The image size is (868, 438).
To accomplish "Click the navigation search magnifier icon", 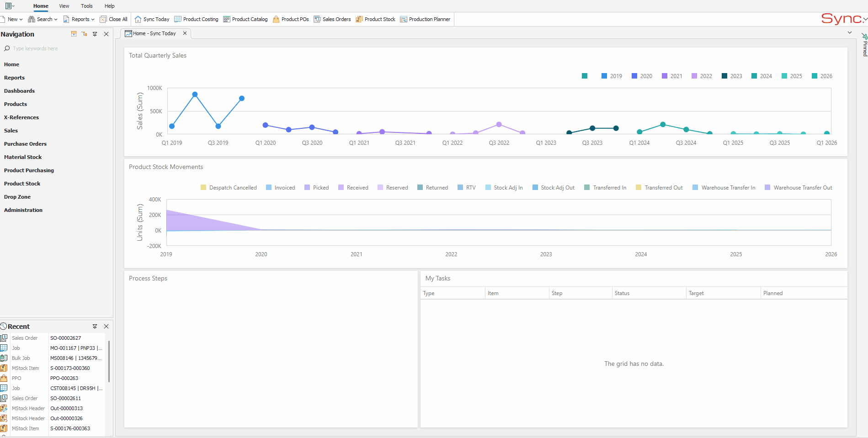I will pos(7,48).
